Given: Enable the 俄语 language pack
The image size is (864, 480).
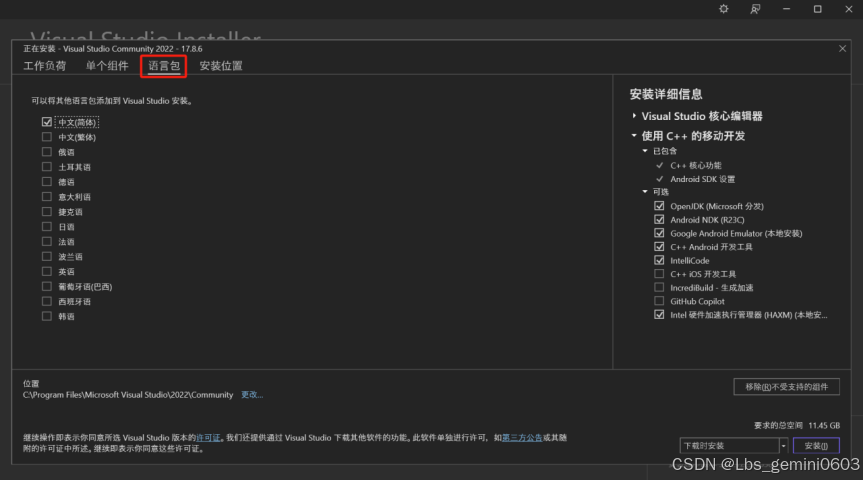Looking at the screenshot, I should click(47, 152).
